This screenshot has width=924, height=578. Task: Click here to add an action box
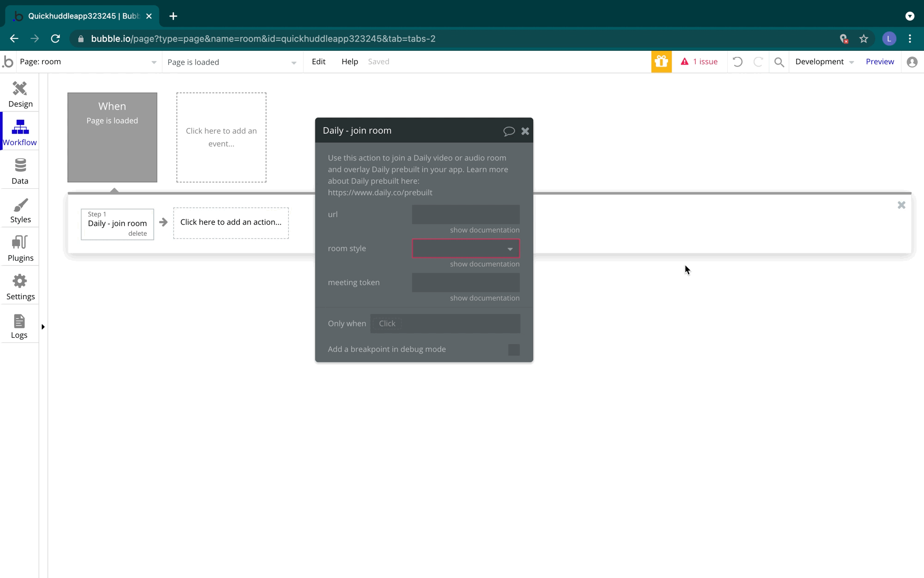[231, 223]
